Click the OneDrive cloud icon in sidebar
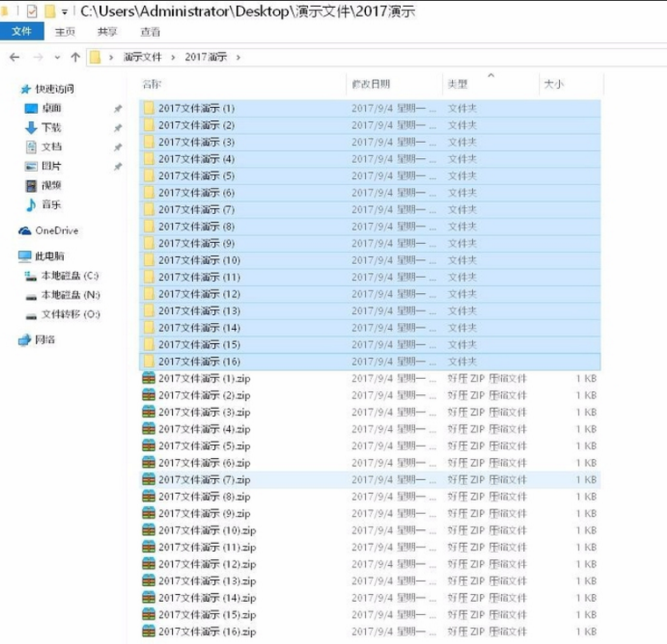667x644 pixels. point(25,231)
